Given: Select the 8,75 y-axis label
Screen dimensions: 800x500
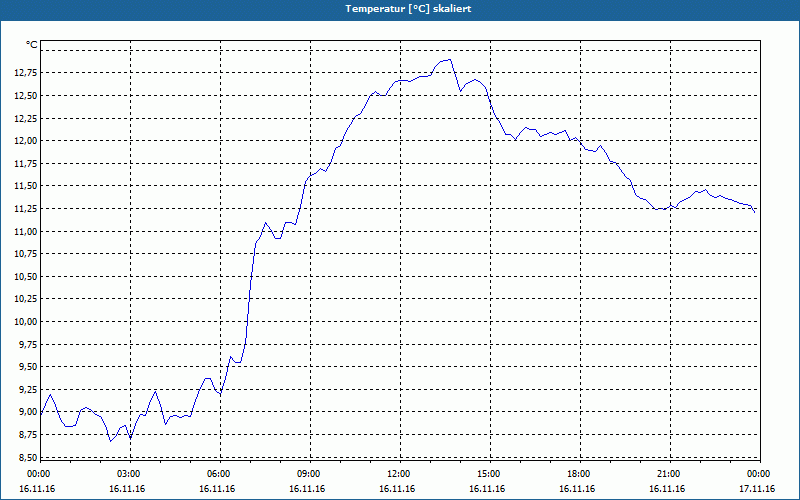Looking at the screenshot, I should pos(28,435).
